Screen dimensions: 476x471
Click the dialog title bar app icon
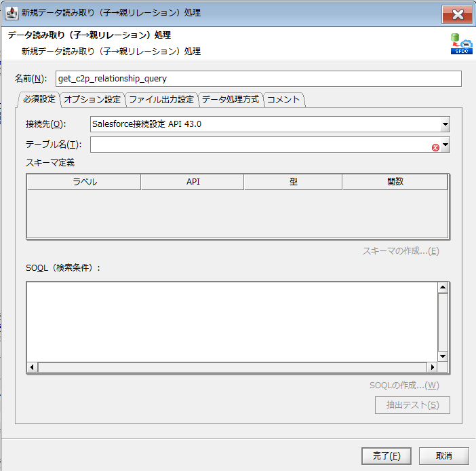pyautogui.click(x=12, y=13)
